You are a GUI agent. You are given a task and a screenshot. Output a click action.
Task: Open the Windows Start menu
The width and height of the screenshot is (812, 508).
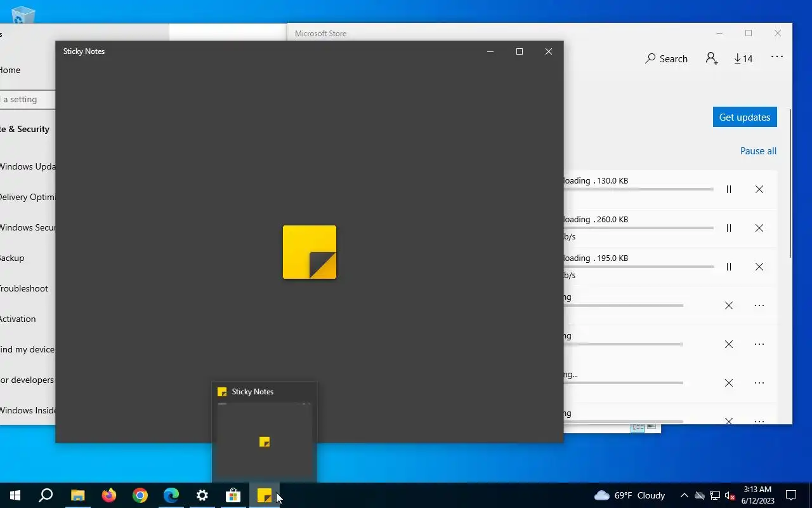tap(15, 495)
